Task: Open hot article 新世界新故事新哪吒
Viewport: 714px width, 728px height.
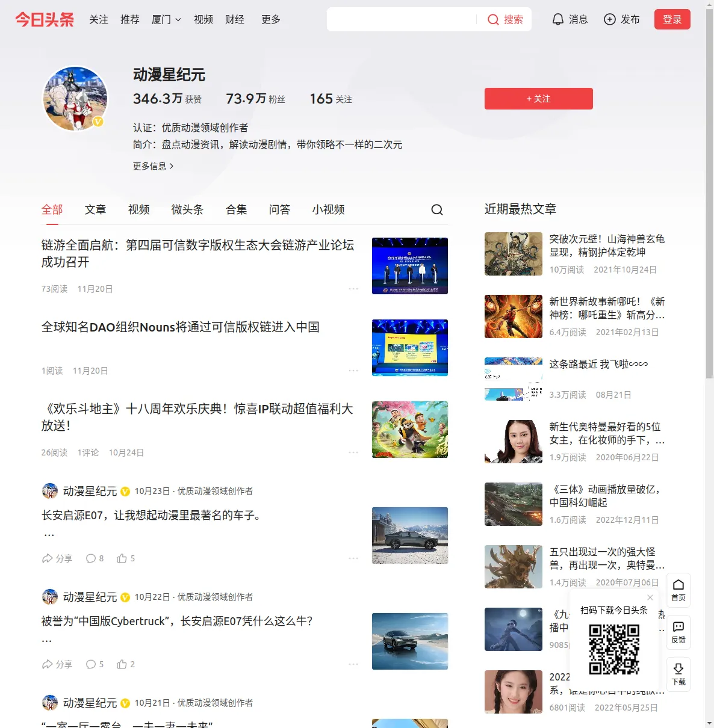Action: (x=607, y=308)
